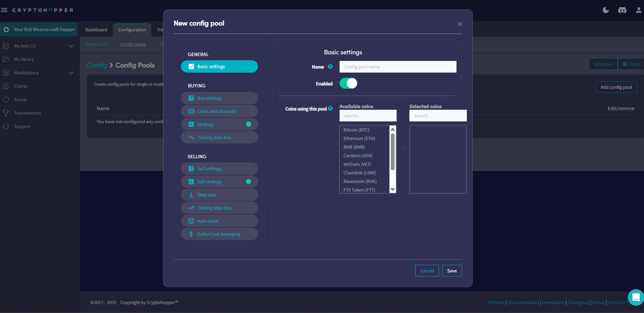Select the Basic settings section
This screenshot has width=644, height=313.
click(219, 66)
